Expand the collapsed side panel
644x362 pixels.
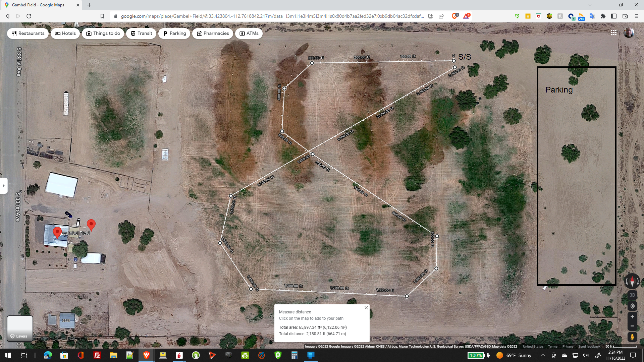coord(4,186)
